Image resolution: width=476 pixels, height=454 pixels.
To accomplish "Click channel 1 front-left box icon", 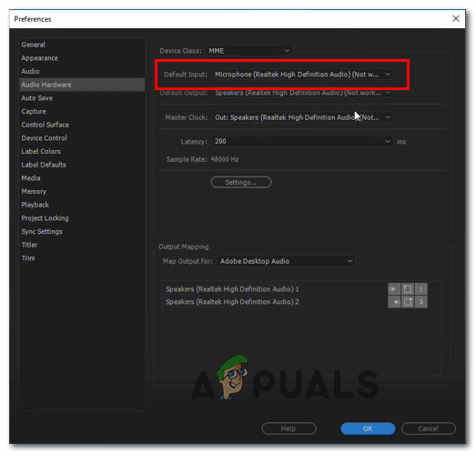I will pos(408,289).
